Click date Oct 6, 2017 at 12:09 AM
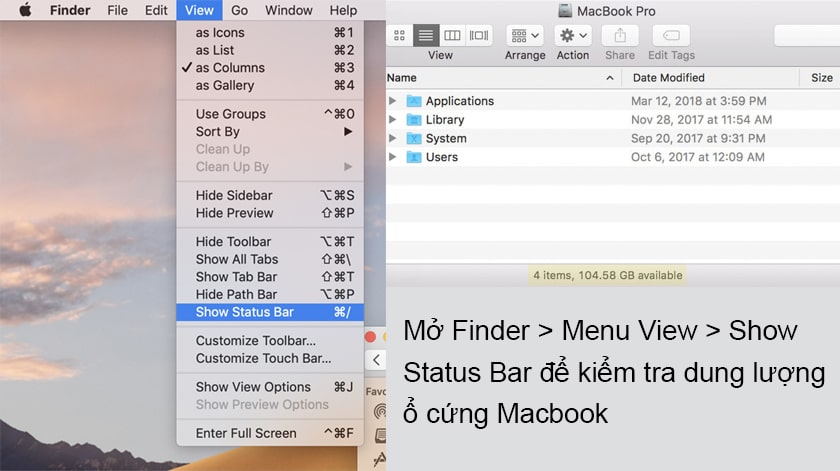 click(x=698, y=157)
